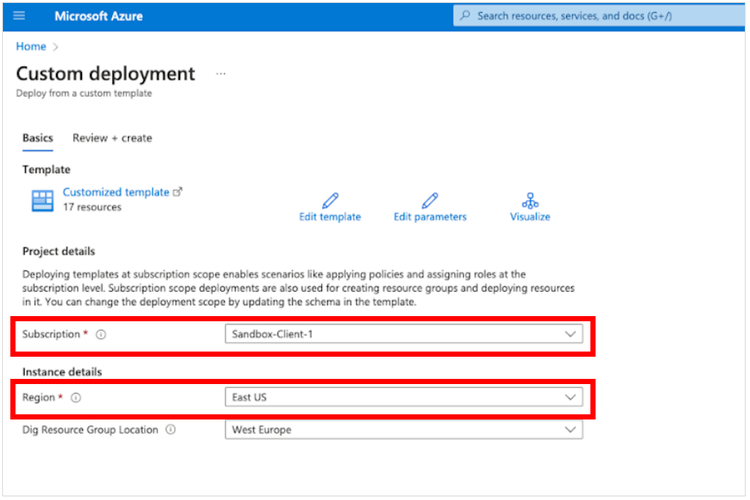Click the Edit template label
The height and width of the screenshot is (500, 750).
(330, 217)
